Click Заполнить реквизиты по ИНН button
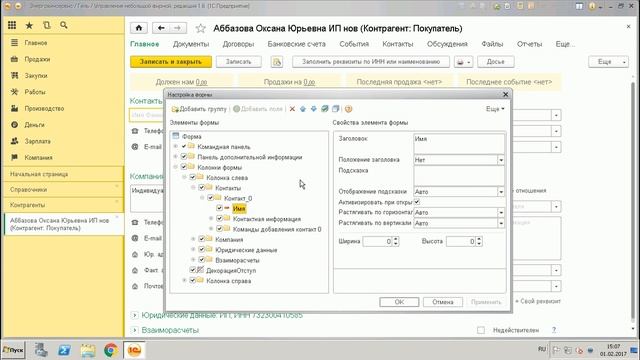640x360 pixels. click(x=371, y=62)
